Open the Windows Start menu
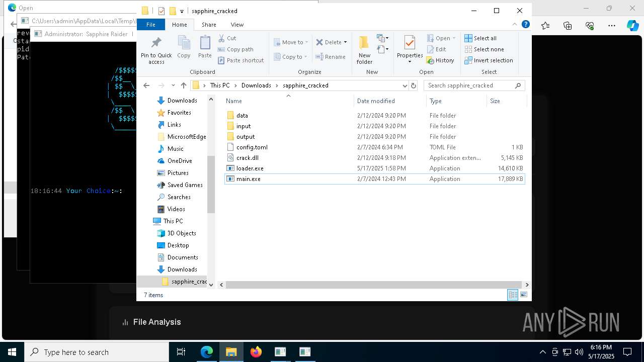 pyautogui.click(x=12, y=352)
